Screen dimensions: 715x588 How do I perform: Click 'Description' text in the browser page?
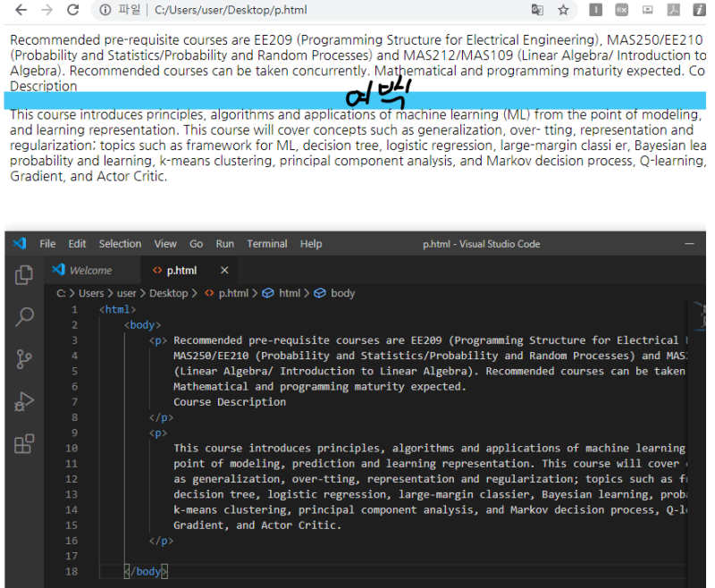click(44, 86)
